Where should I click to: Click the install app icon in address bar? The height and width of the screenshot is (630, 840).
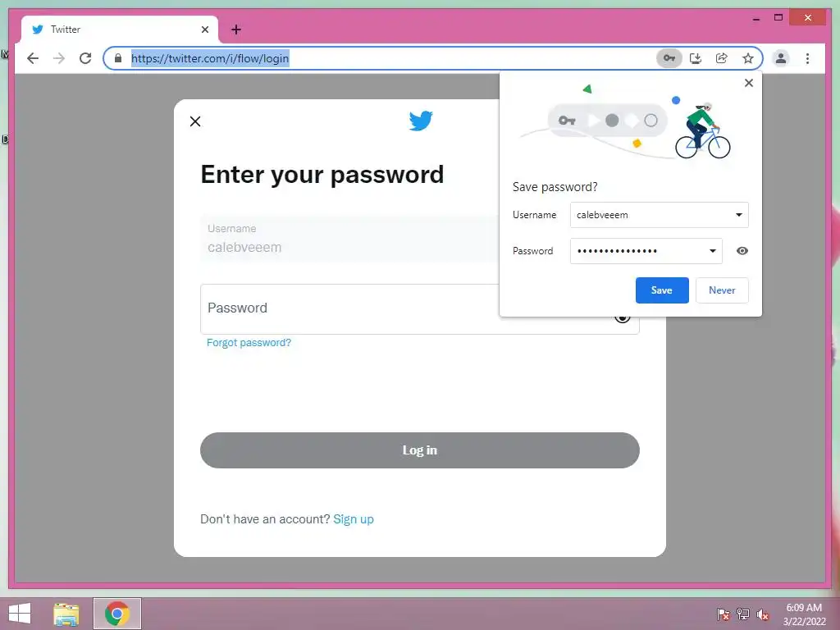click(x=696, y=58)
